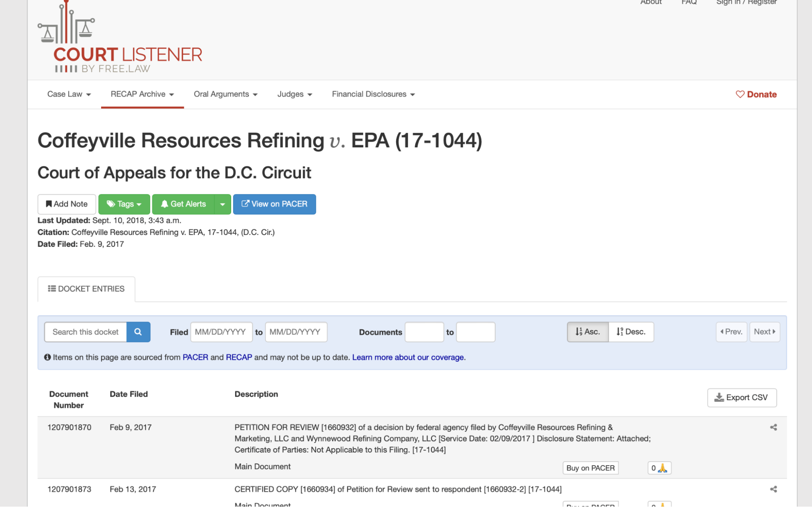Screen dimensions: 812x507
Task: Open the case via View on PACER
Action: click(x=274, y=204)
